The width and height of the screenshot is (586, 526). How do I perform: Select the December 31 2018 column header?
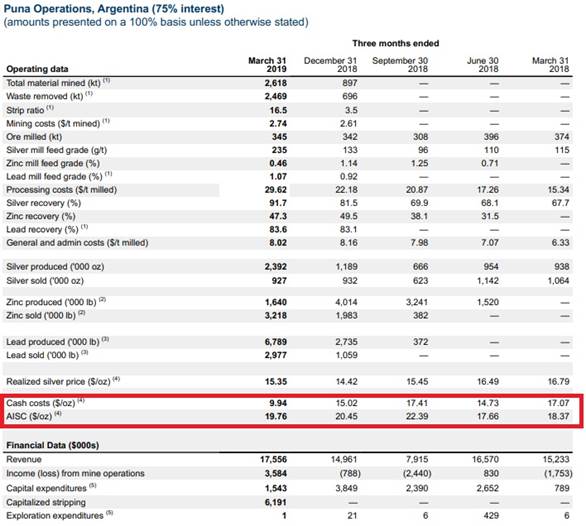click(330, 65)
